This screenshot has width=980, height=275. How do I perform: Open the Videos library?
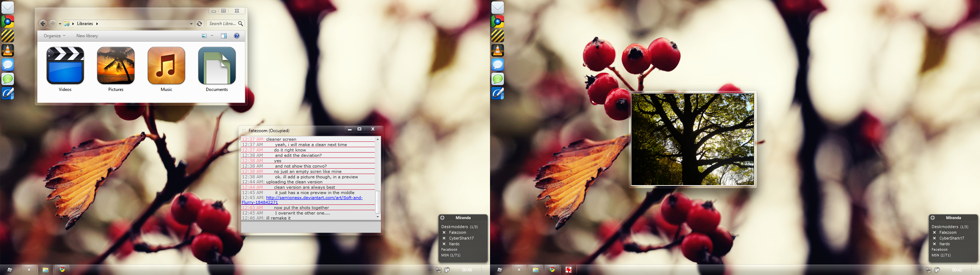tap(65, 69)
